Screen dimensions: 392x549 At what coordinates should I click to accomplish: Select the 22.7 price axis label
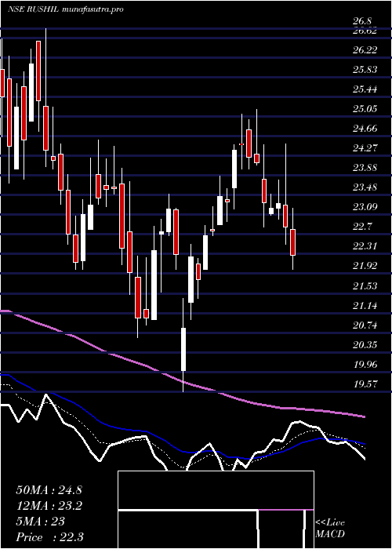[x=362, y=227]
